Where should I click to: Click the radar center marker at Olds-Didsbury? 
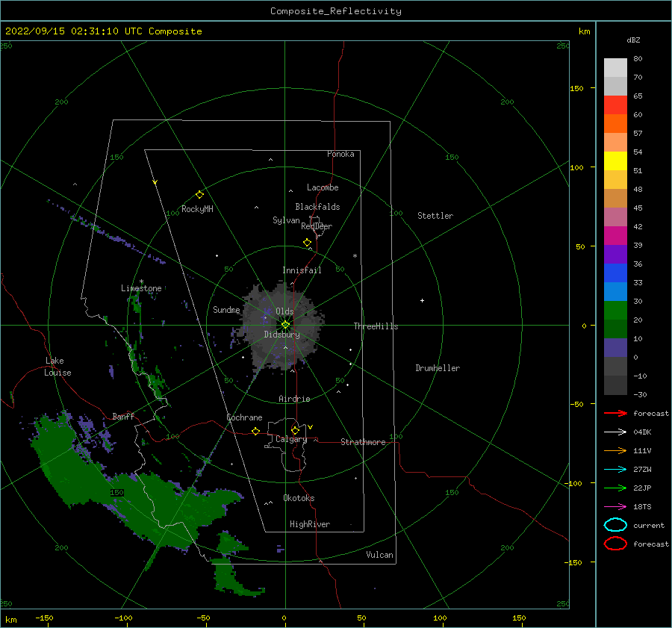pyautogui.click(x=285, y=325)
